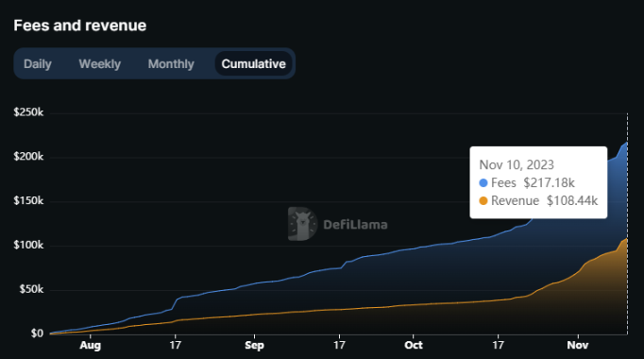This screenshot has height=359, width=644.
Task: Click the Nov label on x-axis
Action: [x=578, y=345]
